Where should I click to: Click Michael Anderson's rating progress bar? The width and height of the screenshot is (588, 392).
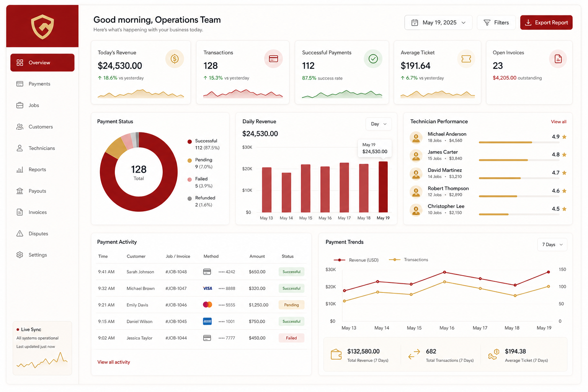point(519,142)
